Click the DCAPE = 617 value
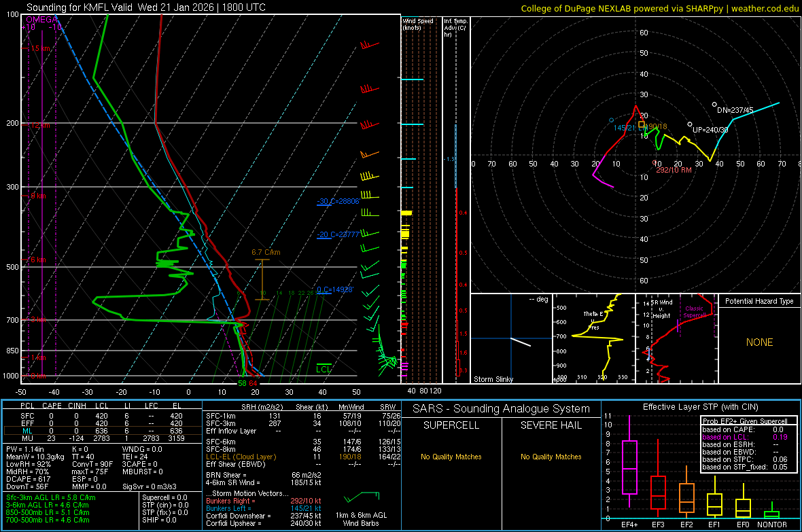Image resolution: width=802 pixels, height=532 pixels. [29, 479]
